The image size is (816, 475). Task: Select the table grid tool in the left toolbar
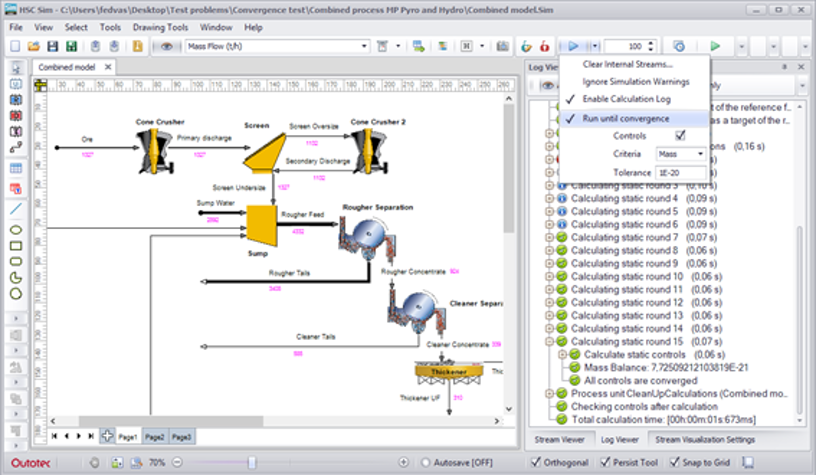click(16, 168)
